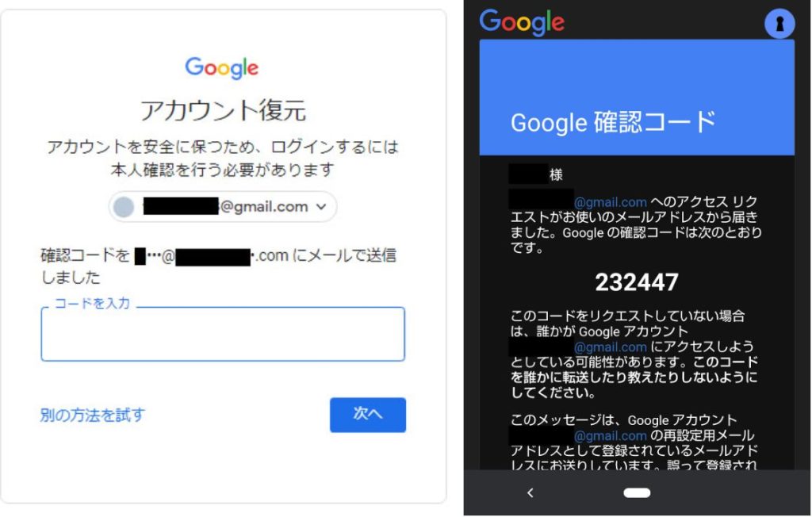Expand the account chevron next to @gmail.com
812x517 pixels.
(x=321, y=207)
